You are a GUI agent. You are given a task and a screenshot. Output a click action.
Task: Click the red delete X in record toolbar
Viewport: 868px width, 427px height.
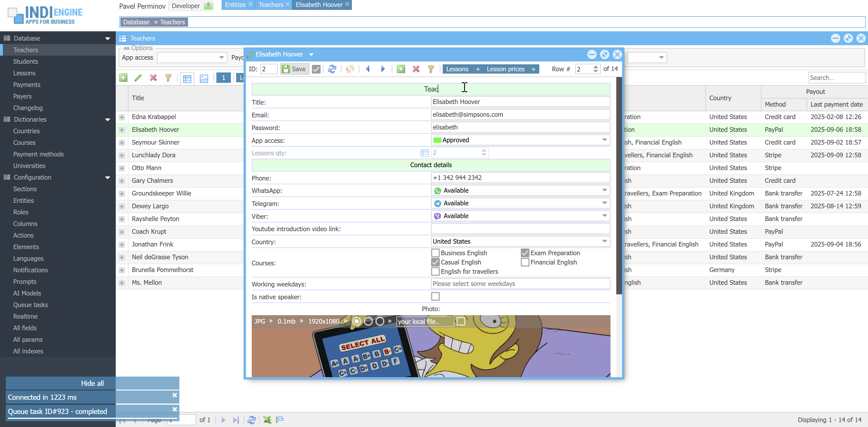[x=416, y=69]
